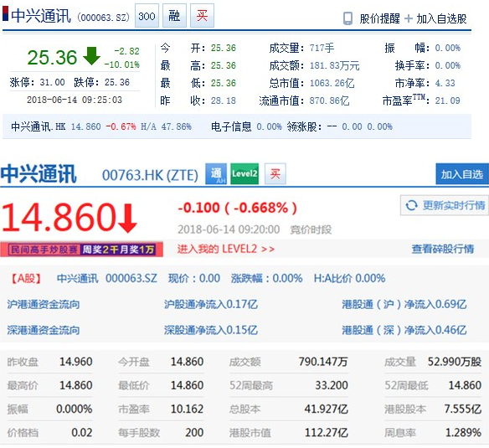489x448 pixels.
Task: Click 昨收盘 14.960 cell
Action: tap(50, 362)
